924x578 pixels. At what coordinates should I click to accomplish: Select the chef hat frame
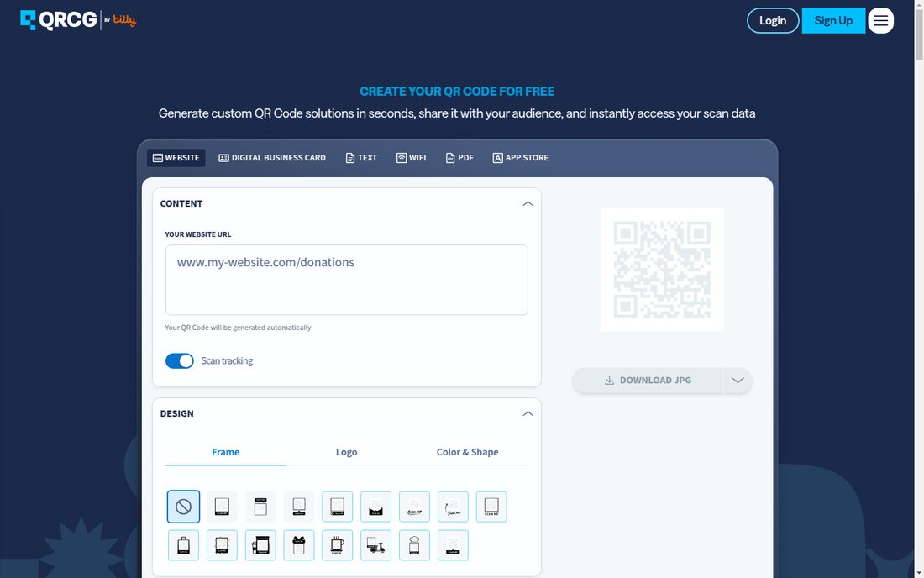click(414, 545)
